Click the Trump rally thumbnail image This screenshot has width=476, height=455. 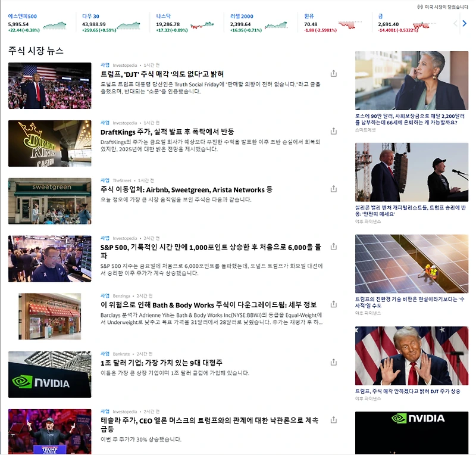(50, 86)
